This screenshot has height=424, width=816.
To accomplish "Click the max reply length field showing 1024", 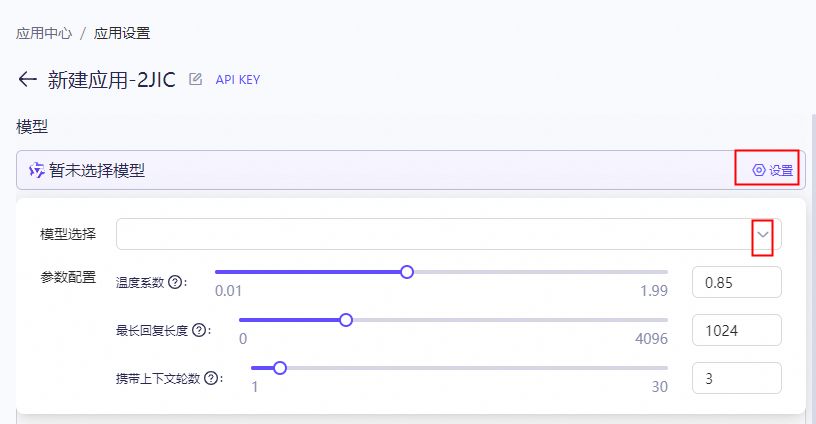I will tap(736, 330).
